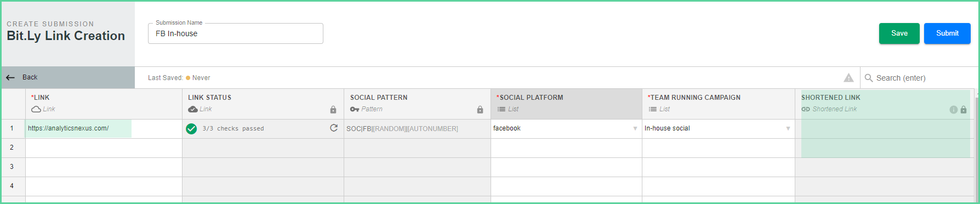
Task: Click the green checkmark passed-checks icon
Action: pyautogui.click(x=191, y=129)
